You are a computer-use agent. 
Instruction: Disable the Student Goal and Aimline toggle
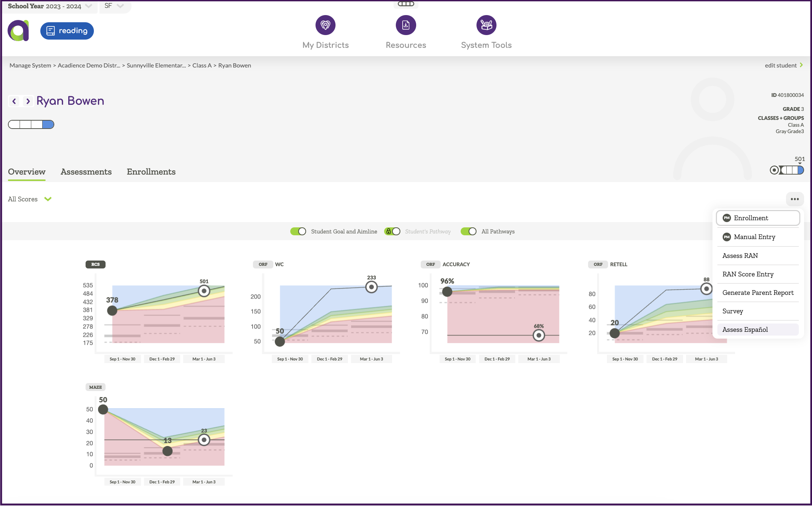pos(298,231)
